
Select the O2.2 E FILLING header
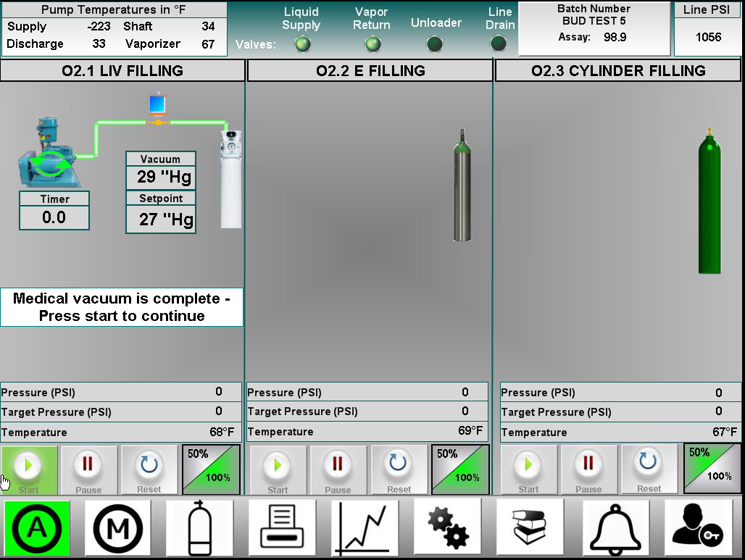370,71
